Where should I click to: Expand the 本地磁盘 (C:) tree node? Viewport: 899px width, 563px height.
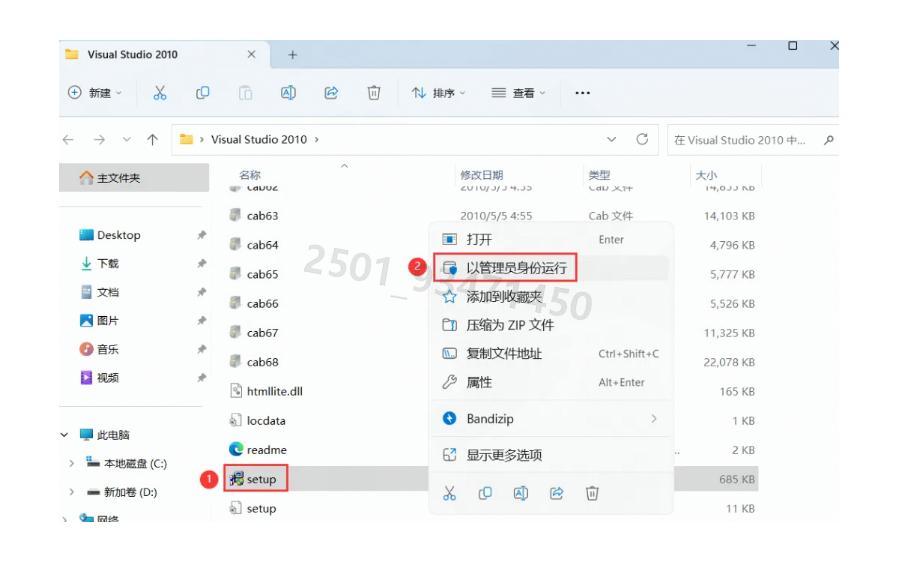[x=71, y=463]
